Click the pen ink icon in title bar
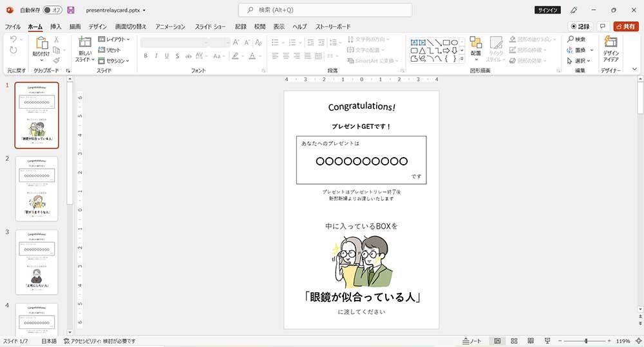 tap(574, 10)
